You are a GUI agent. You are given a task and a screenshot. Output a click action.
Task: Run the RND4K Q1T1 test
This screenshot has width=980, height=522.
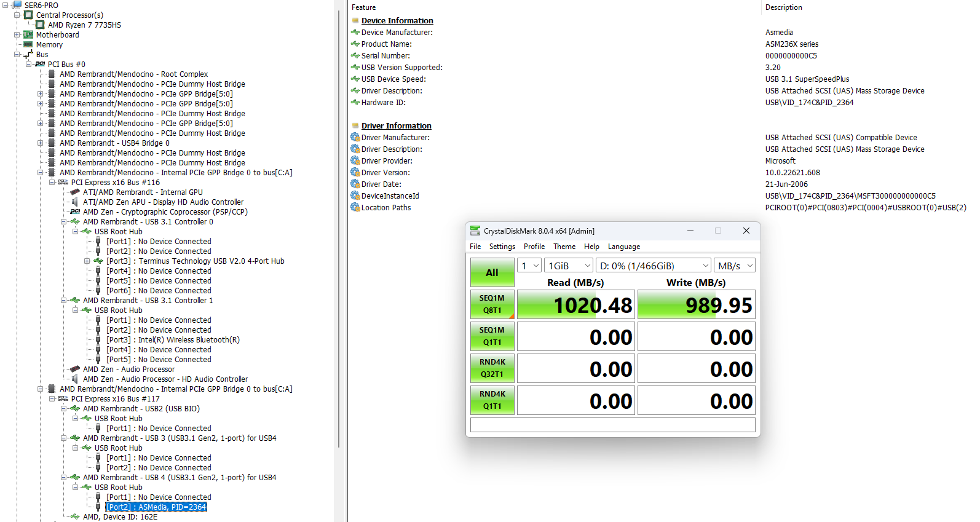(492, 400)
